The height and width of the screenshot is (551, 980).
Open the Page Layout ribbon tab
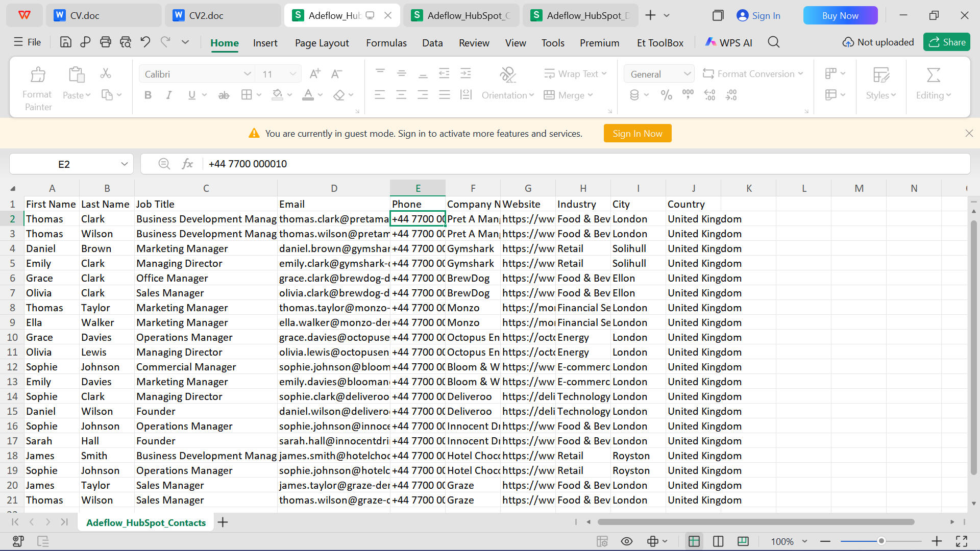[322, 43]
